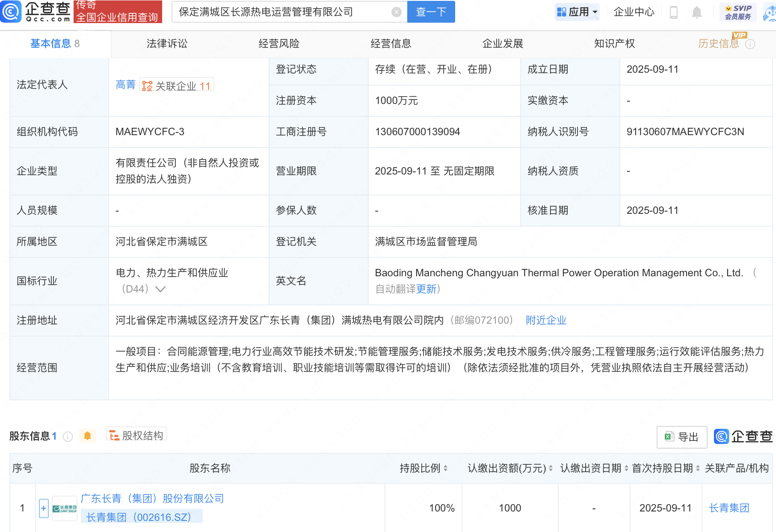The image size is (776, 532).
Task: Switch to 经营信息 tab
Action: tap(391, 44)
